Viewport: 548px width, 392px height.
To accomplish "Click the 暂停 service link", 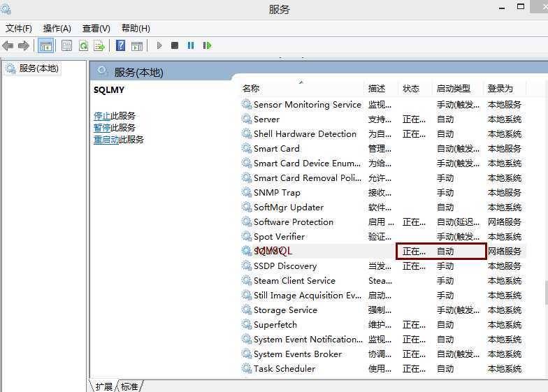I will 102,127.
